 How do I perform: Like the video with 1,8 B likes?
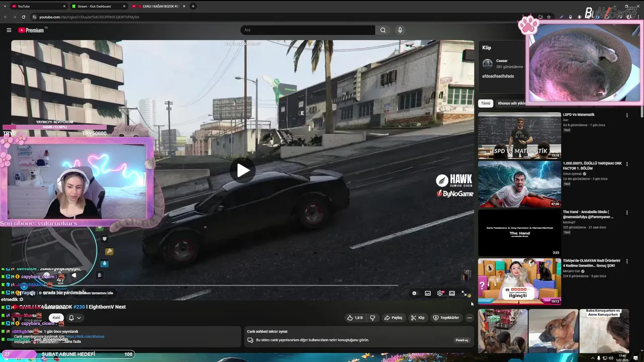[x=355, y=318]
